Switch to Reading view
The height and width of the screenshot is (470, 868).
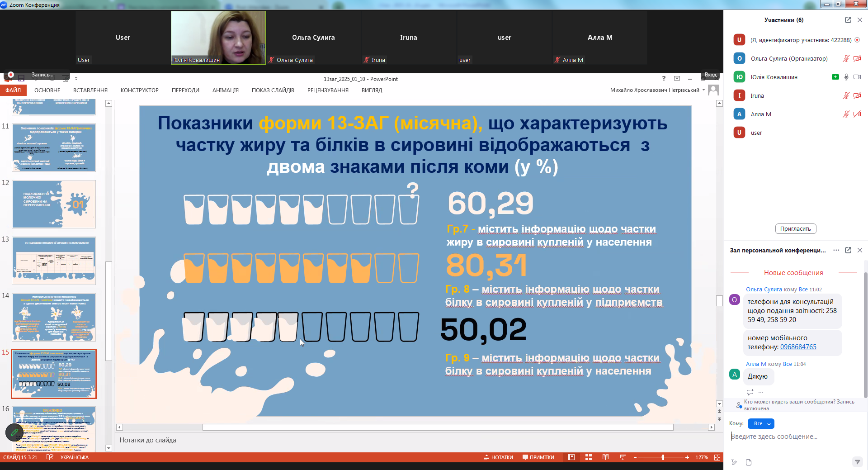605,457
